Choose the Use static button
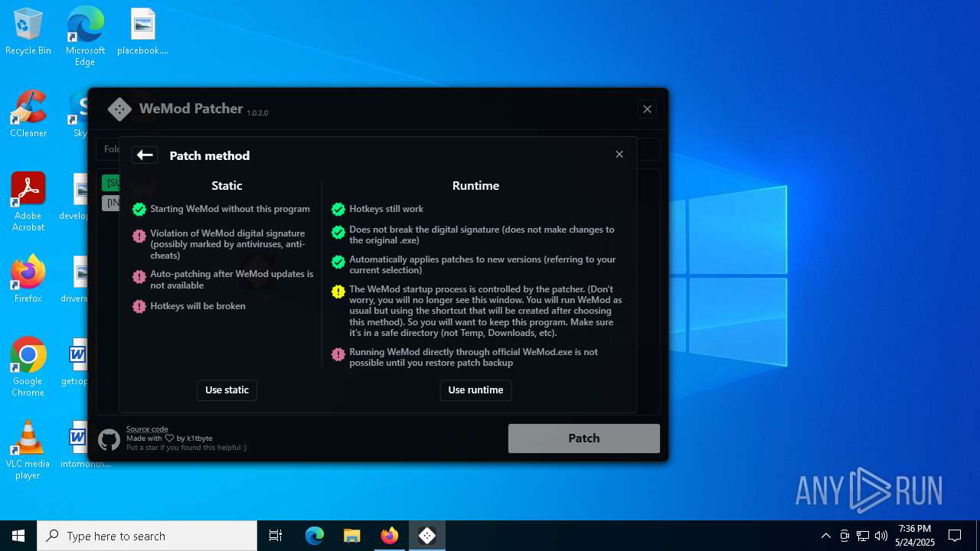Image resolution: width=980 pixels, height=551 pixels. [227, 390]
